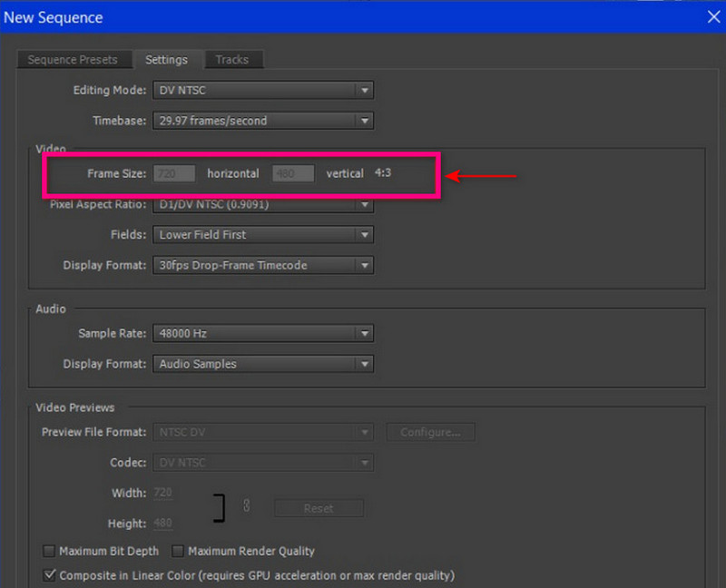The width and height of the screenshot is (726, 588).
Task: Expand the Timebase dropdown
Action: click(263, 121)
